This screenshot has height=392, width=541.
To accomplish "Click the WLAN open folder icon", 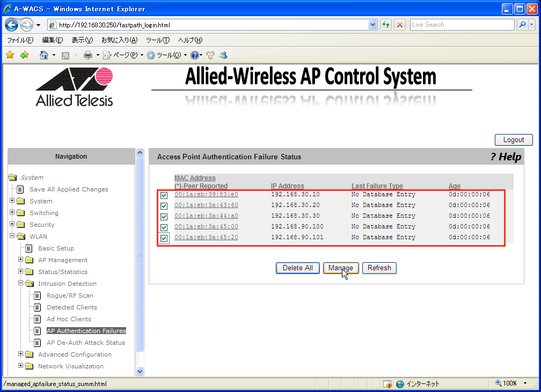I will 21,236.
